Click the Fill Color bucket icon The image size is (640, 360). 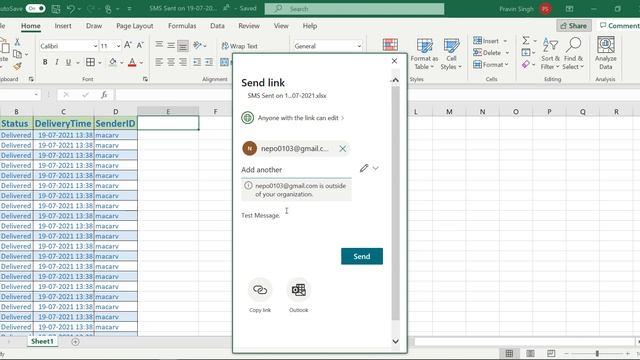[113, 62]
